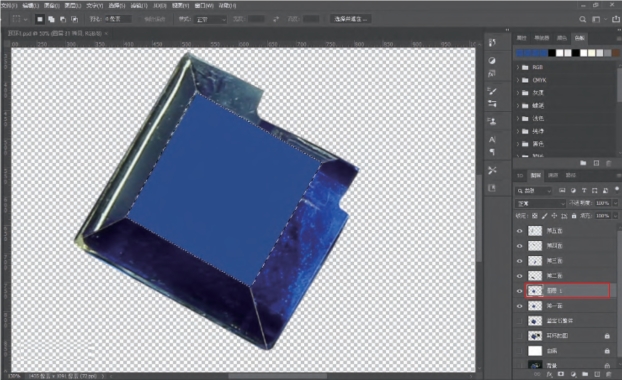Screen dimensions: 622x380
Task: Open the Styles collapsed panel icon
Action: coord(492,74)
